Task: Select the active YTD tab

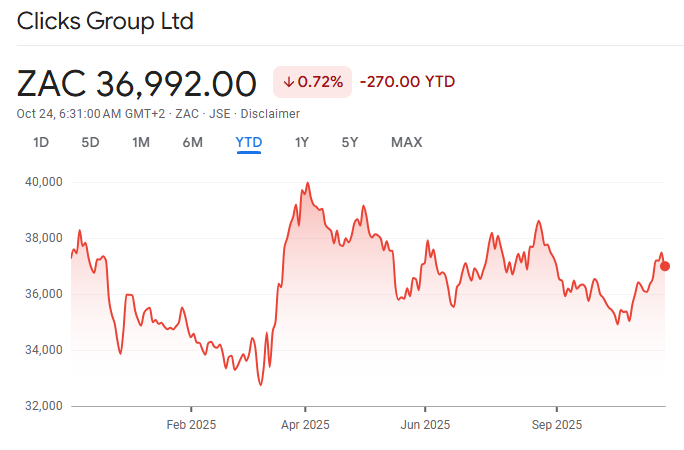Action: [248, 142]
